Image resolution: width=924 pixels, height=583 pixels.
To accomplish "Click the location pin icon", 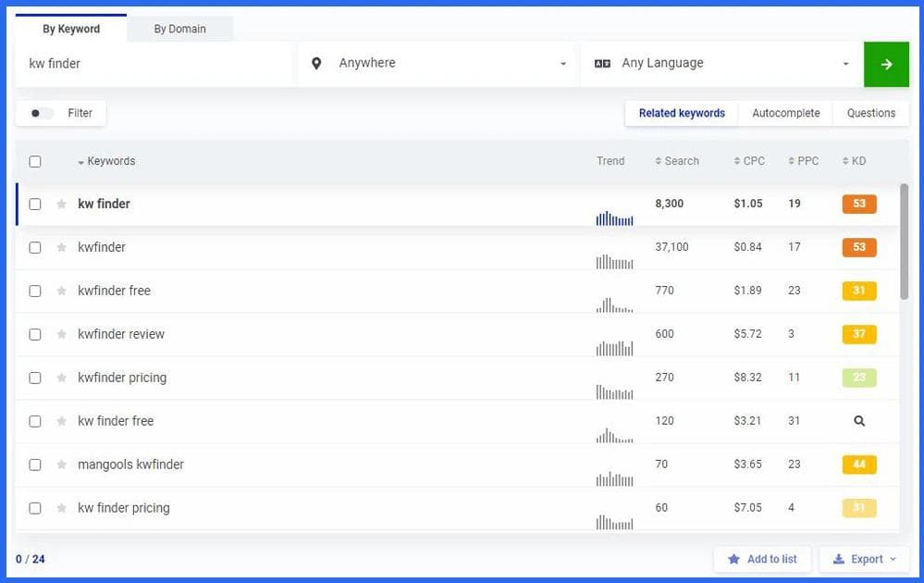I will [317, 64].
